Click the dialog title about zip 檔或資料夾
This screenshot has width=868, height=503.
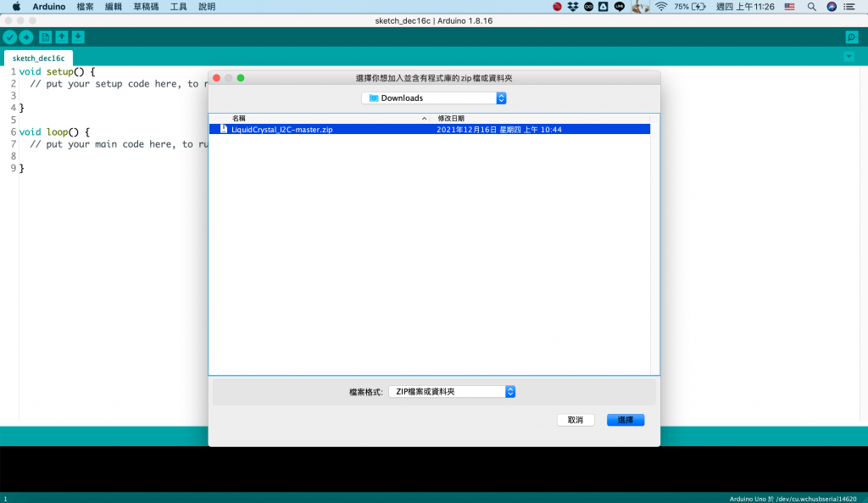pos(434,78)
